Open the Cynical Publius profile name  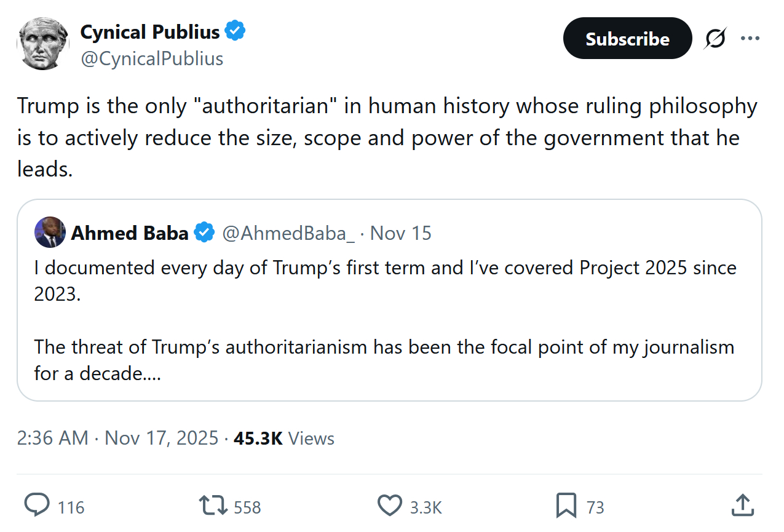(150, 31)
